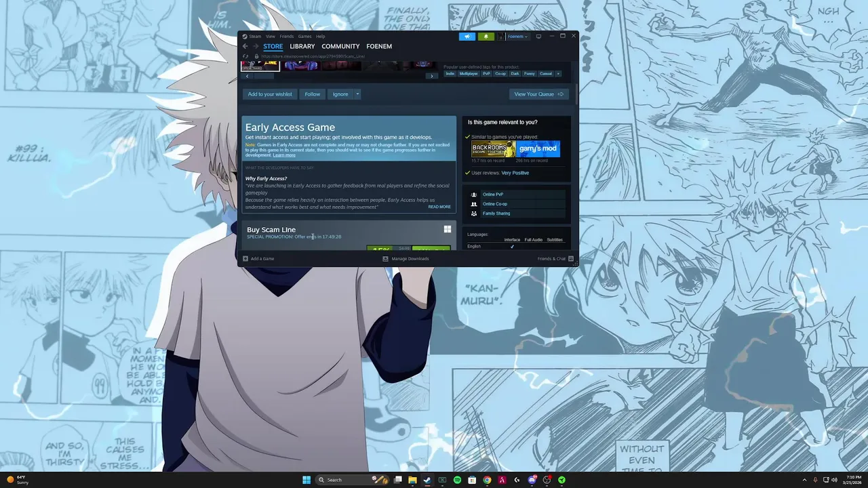Click the Friends & Chat icon

(571, 258)
